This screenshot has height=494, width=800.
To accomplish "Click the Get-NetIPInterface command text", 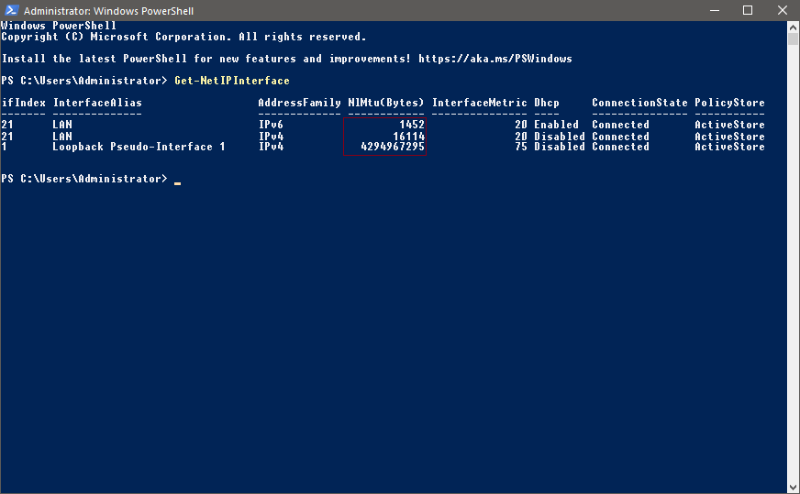I will [x=231, y=80].
